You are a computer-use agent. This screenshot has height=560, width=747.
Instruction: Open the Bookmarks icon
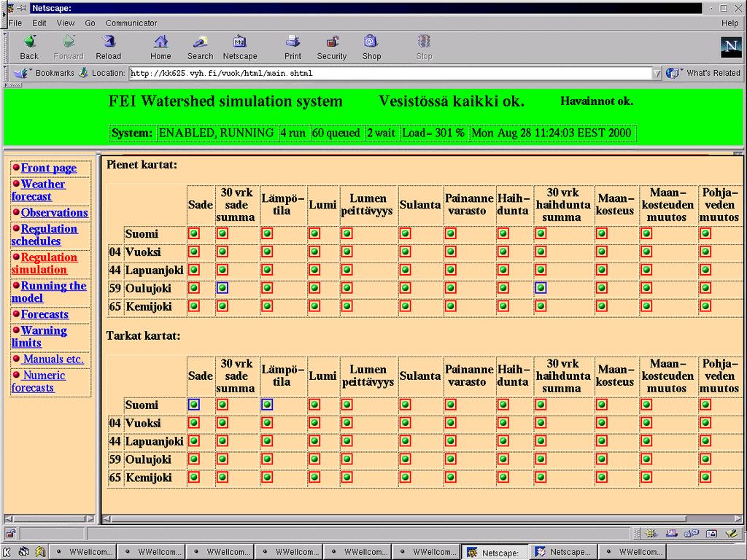(x=21, y=74)
